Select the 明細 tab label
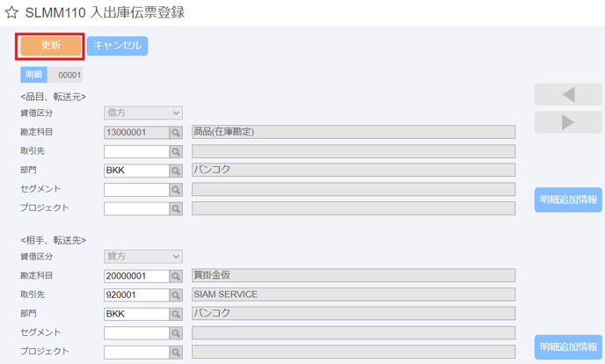This screenshot has height=364, width=605. coord(34,75)
